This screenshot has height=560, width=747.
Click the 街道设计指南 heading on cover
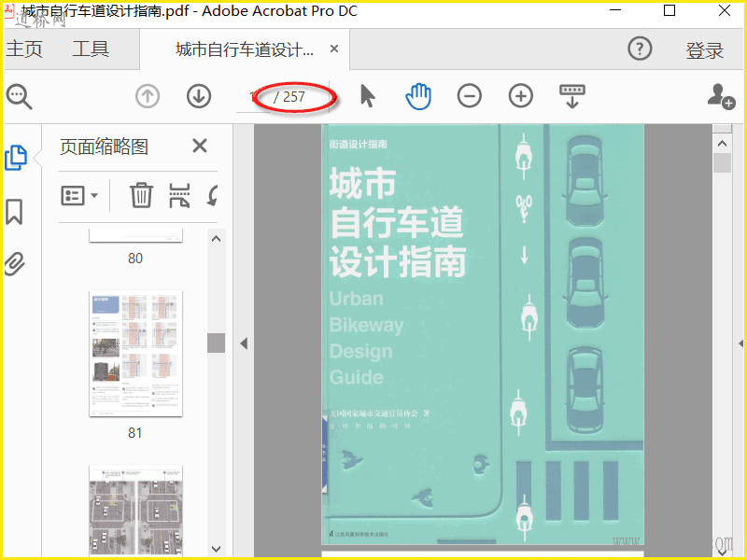(x=358, y=144)
